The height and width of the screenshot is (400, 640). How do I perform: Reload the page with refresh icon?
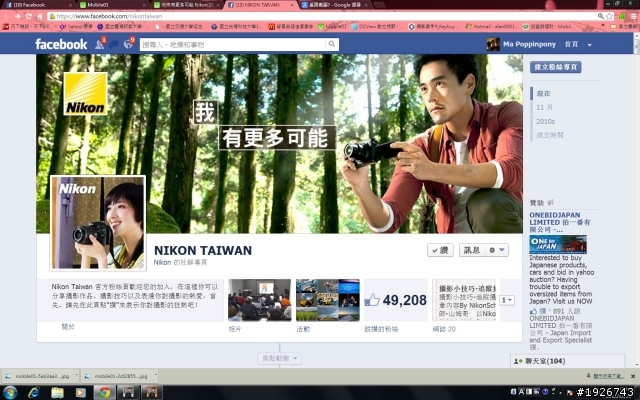(x=29, y=16)
